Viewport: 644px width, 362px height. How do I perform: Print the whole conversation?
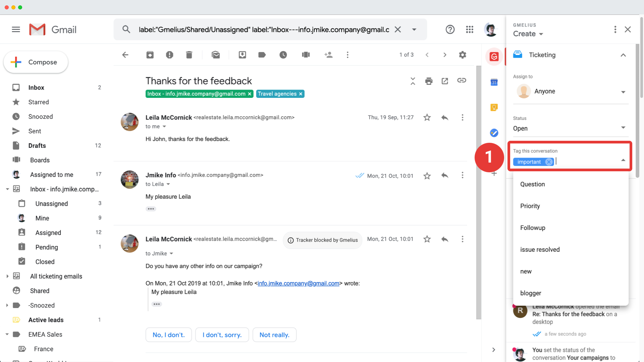[x=429, y=81]
